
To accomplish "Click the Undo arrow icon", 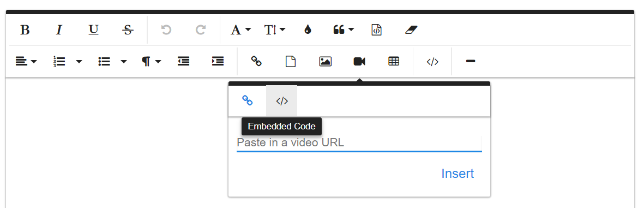I will pos(166,30).
